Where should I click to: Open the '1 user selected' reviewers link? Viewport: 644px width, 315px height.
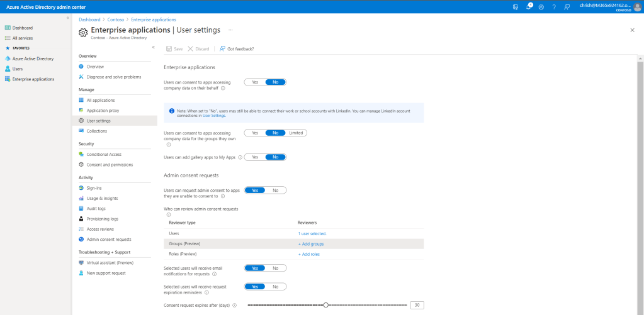tap(312, 233)
